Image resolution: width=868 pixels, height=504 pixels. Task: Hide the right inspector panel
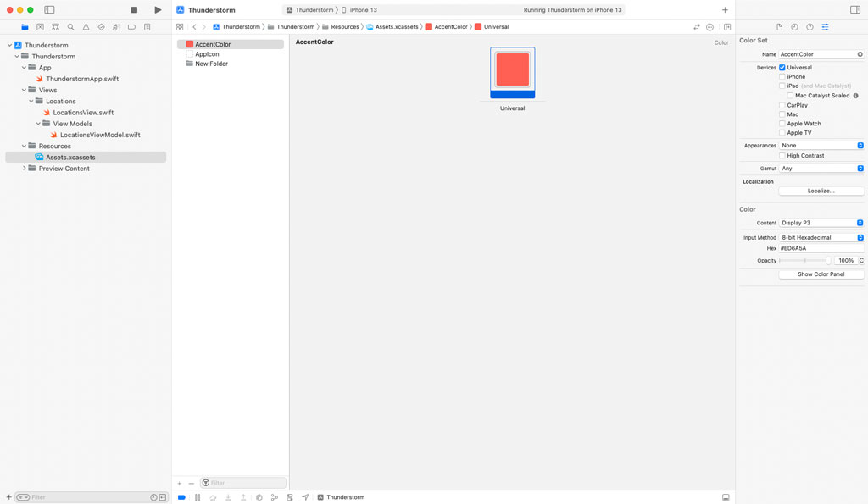coord(854,10)
